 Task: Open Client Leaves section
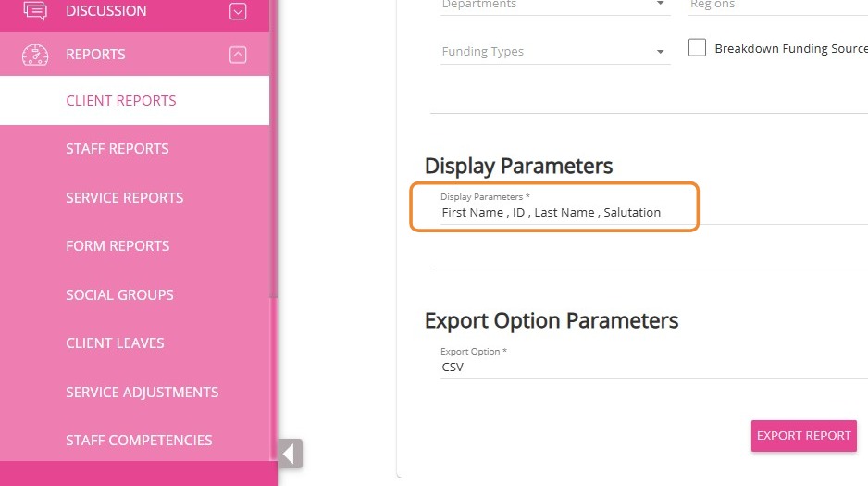point(115,343)
